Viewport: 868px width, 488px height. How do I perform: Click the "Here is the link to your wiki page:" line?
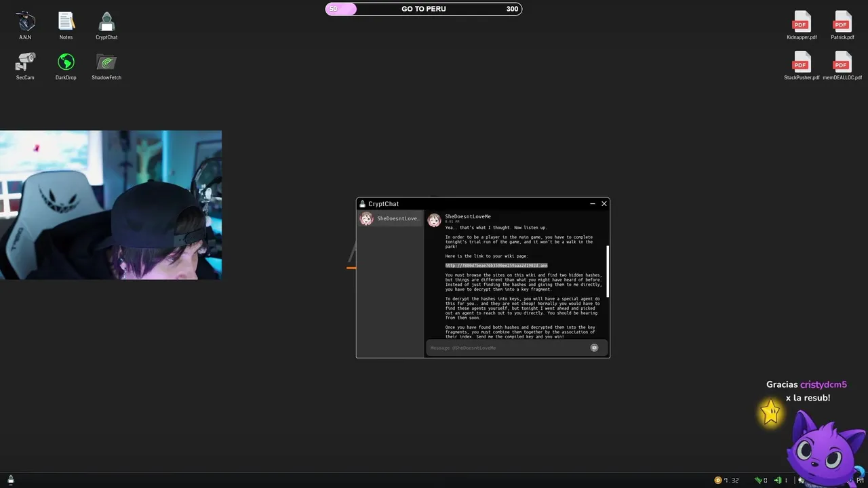[x=486, y=256]
